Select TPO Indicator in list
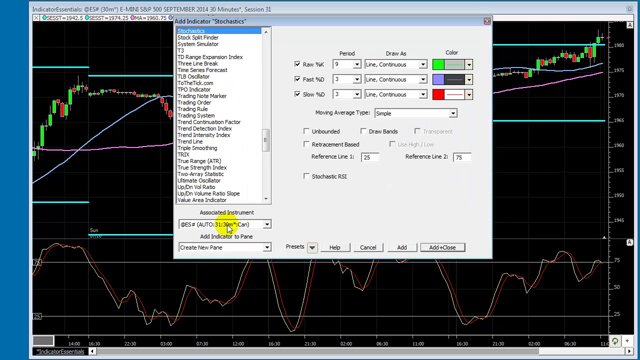 click(x=194, y=89)
